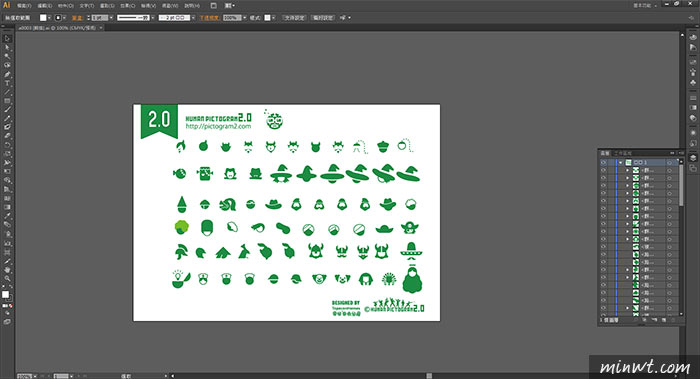This screenshot has height=379, width=700.
Task: Select the Hand tool
Action: click(x=7, y=270)
